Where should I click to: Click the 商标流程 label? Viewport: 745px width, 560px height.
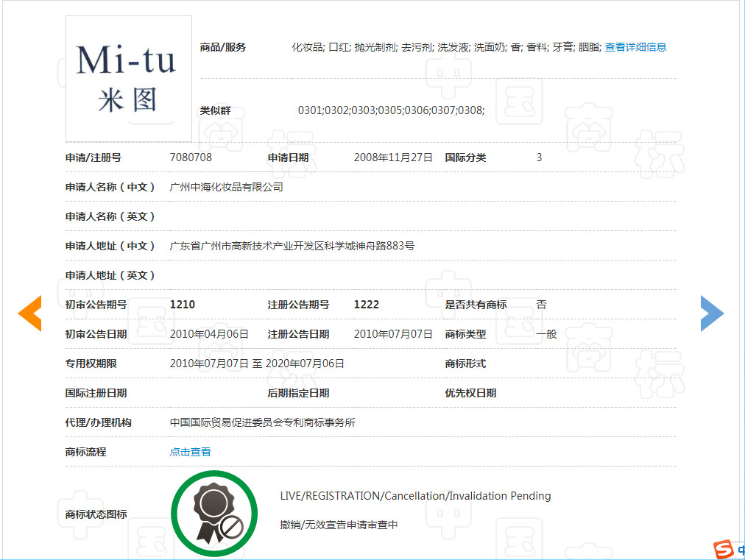85,452
